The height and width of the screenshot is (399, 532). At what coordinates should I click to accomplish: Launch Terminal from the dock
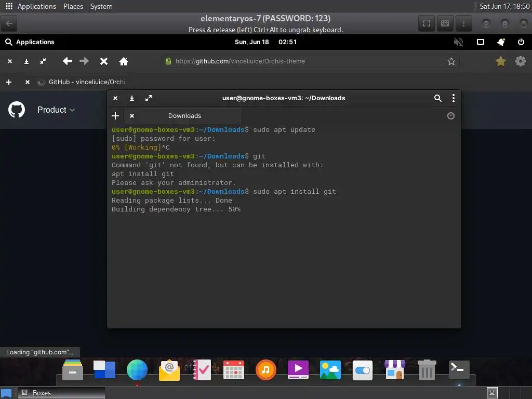point(459,370)
